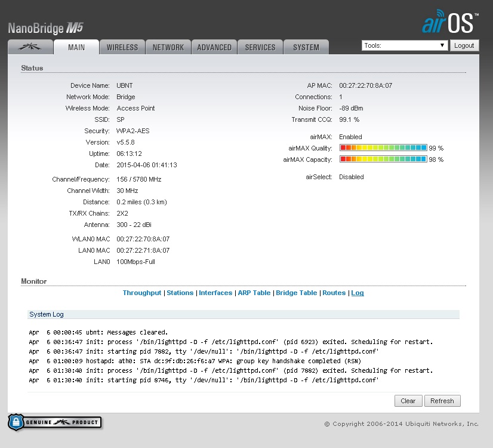
Task: Click the airOS logo
Action: point(450,22)
